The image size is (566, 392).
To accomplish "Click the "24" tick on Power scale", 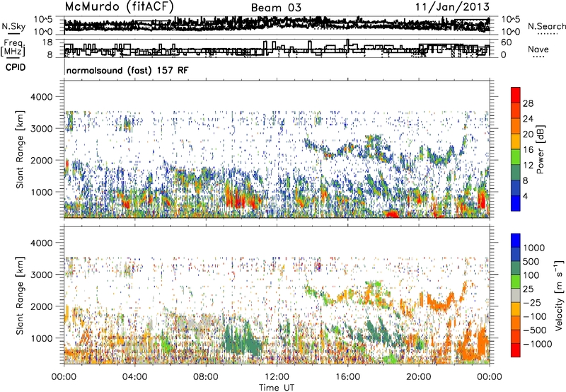I will (528, 119).
